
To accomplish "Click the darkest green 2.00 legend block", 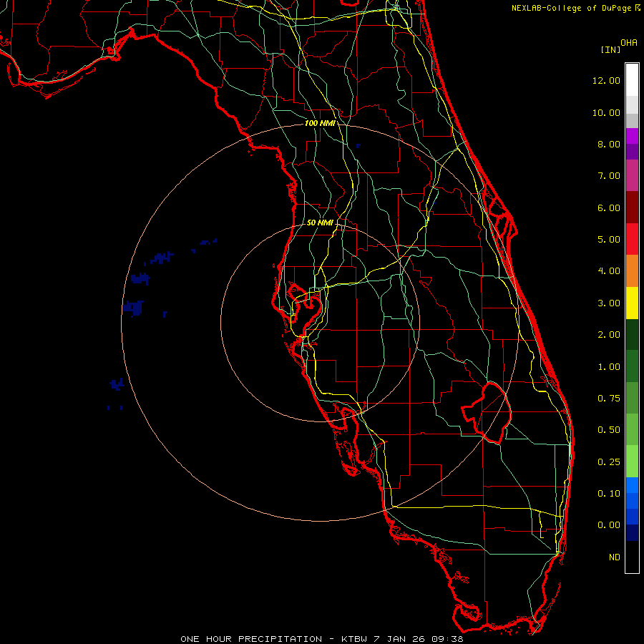I will click(x=632, y=335).
